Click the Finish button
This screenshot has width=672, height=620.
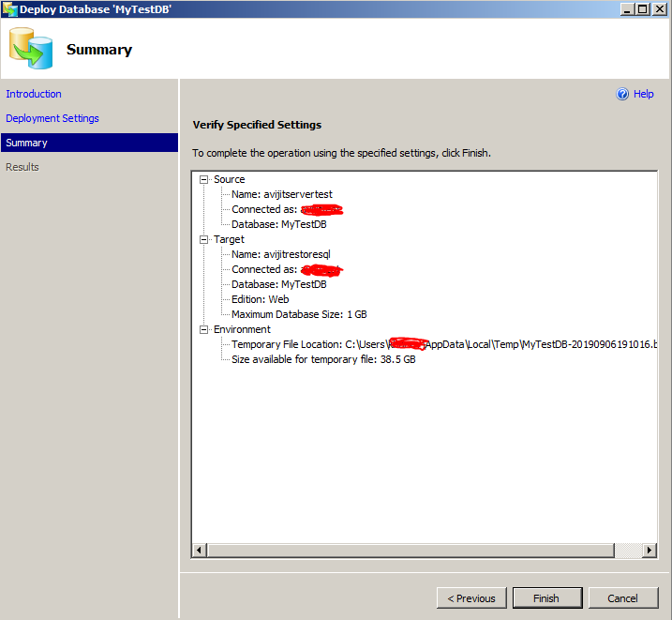pos(546,598)
